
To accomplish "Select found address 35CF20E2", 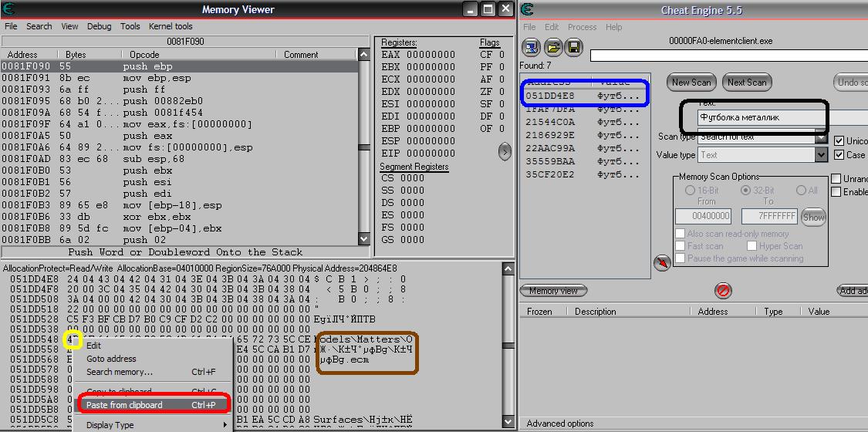I will [584, 174].
